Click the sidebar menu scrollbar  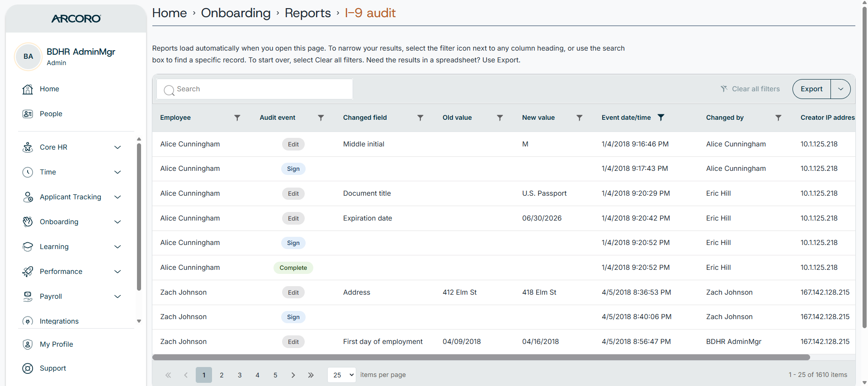(139, 217)
